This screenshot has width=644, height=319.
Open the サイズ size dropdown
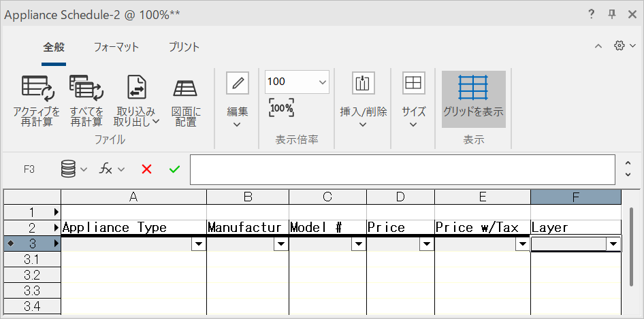pos(413,99)
